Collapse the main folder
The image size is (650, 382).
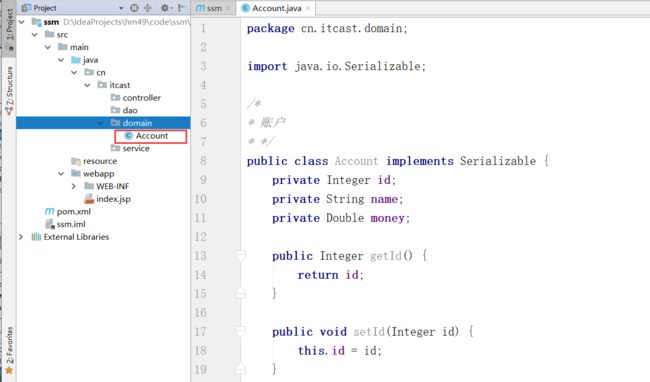(x=48, y=47)
